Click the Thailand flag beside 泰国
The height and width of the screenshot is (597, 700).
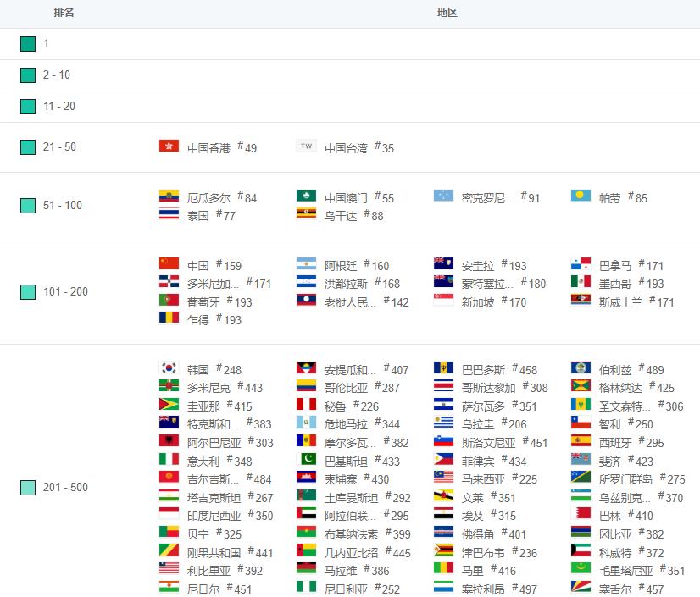click(x=169, y=213)
